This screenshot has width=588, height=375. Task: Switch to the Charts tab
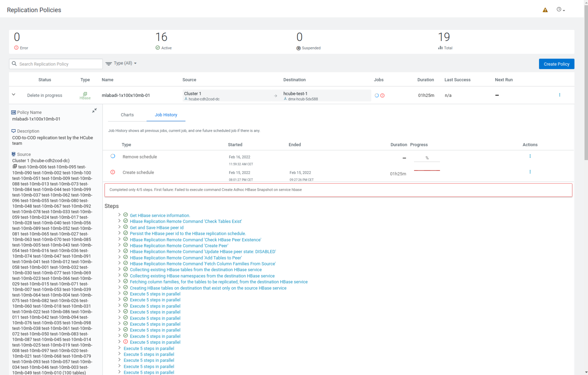click(127, 115)
